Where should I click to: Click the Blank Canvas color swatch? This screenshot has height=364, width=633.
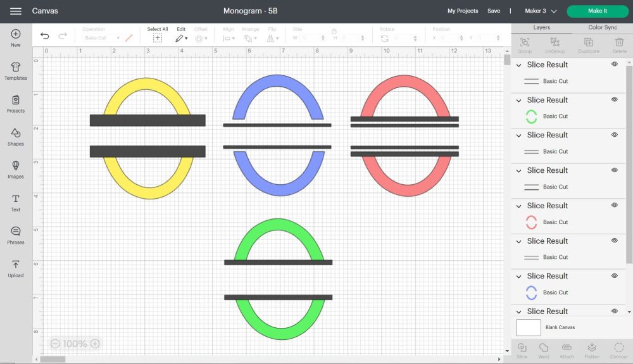529,327
